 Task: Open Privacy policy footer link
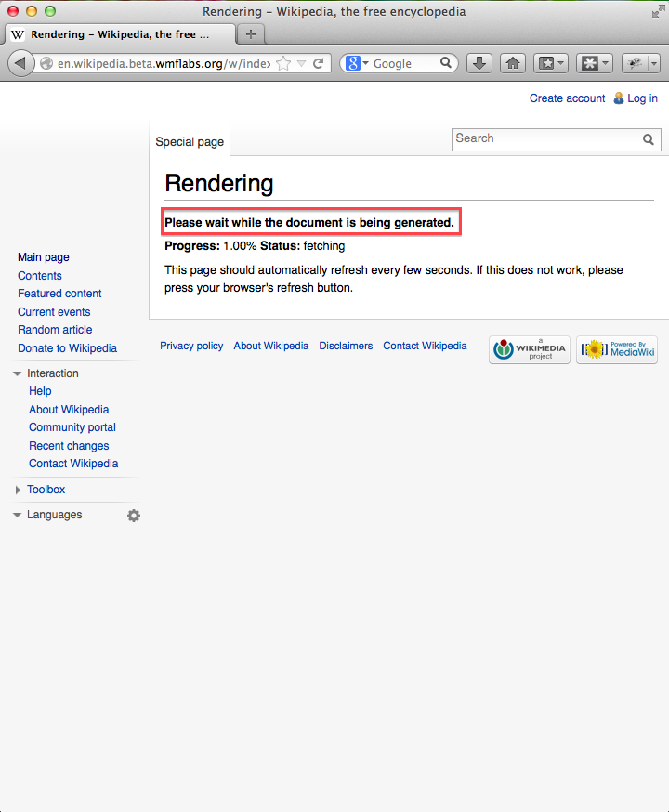point(191,346)
